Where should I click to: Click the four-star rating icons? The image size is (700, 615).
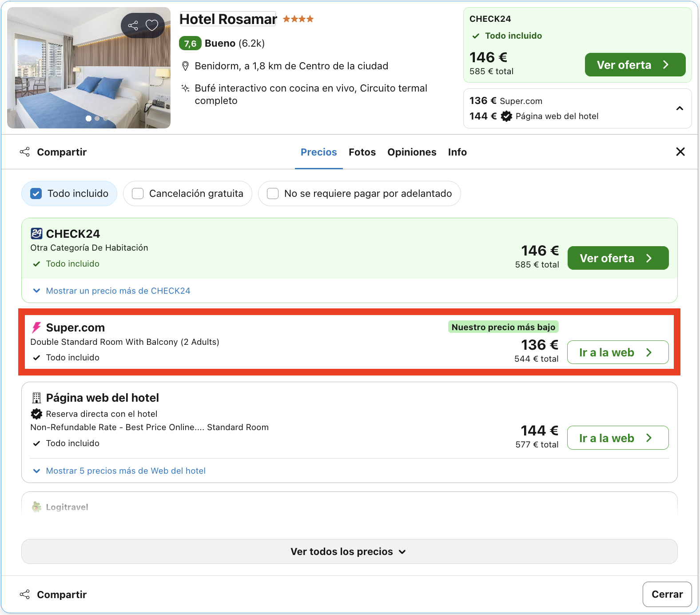298,19
